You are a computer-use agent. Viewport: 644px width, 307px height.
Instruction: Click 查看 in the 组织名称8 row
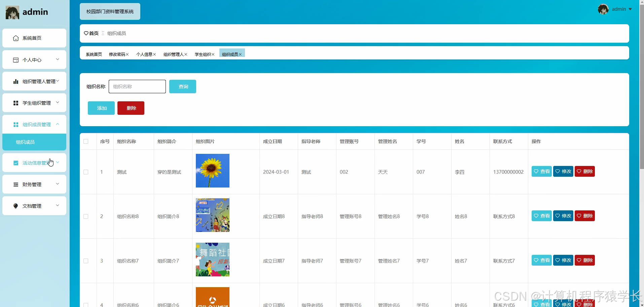coord(542,216)
